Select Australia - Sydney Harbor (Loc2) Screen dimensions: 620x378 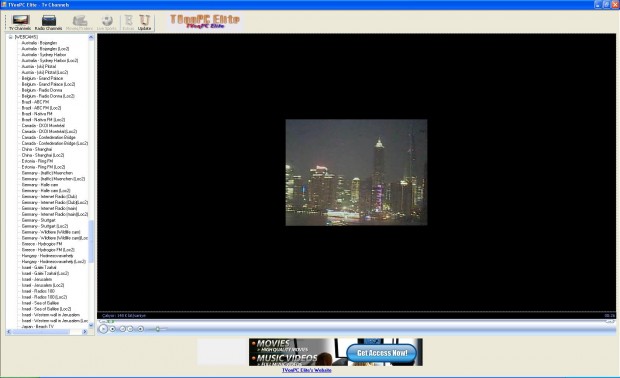[50, 60]
